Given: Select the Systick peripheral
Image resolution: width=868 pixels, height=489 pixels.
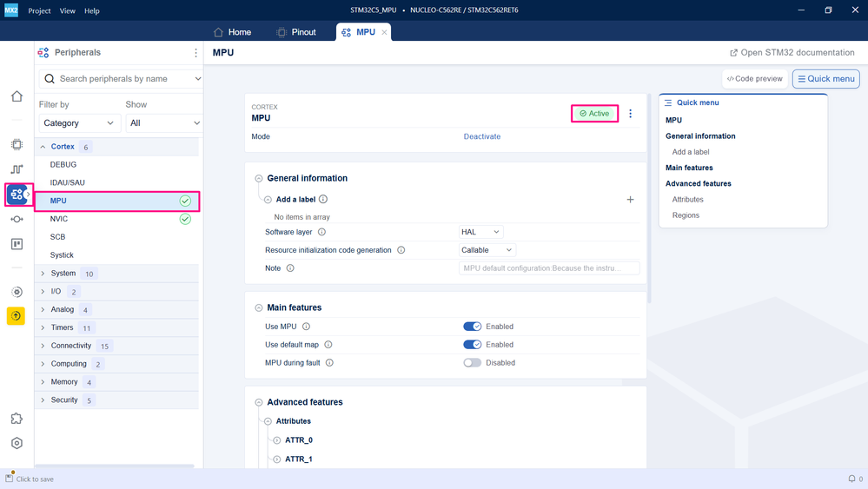Looking at the screenshot, I should pos(116,255).
